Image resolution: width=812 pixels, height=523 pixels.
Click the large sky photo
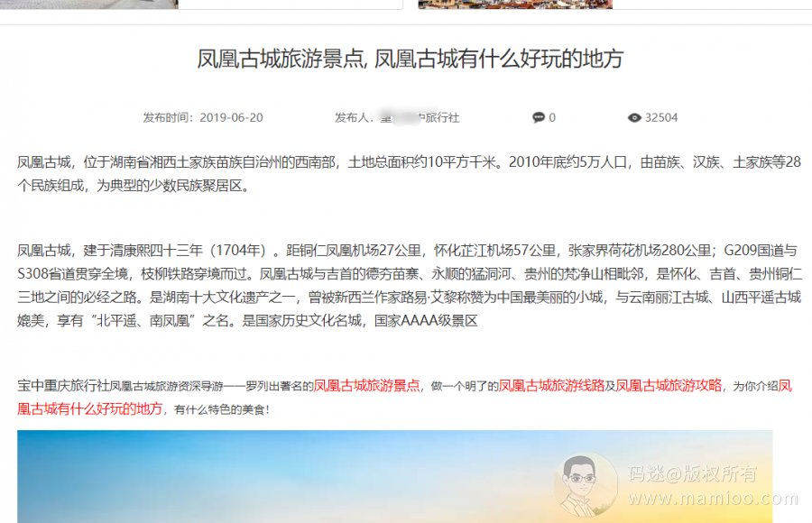click(394, 476)
